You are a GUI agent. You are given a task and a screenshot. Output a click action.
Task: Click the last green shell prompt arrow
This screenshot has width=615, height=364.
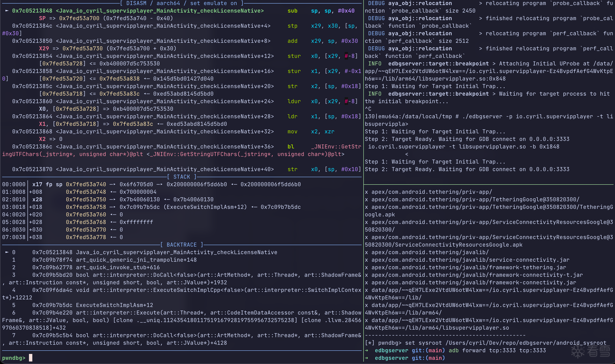[366, 358]
